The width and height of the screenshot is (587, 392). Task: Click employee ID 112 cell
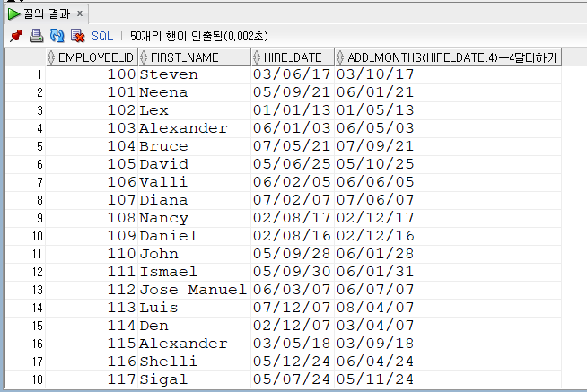click(x=92, y=291)
